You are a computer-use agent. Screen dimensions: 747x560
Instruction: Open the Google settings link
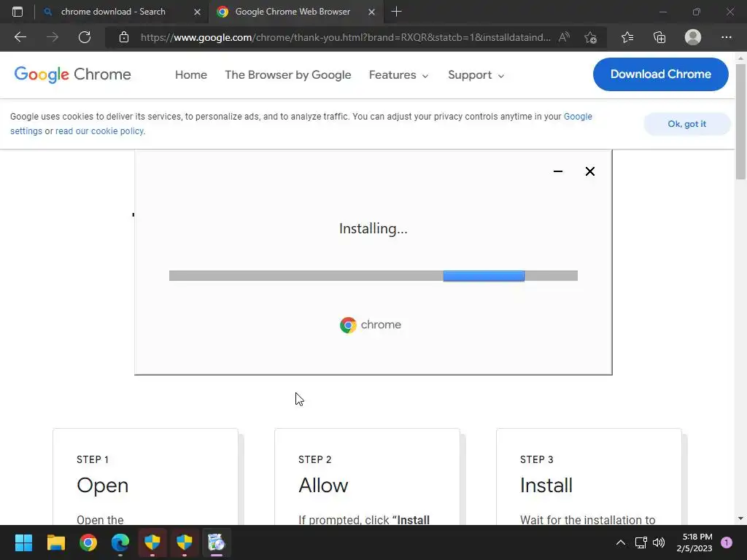coord(578,116)
